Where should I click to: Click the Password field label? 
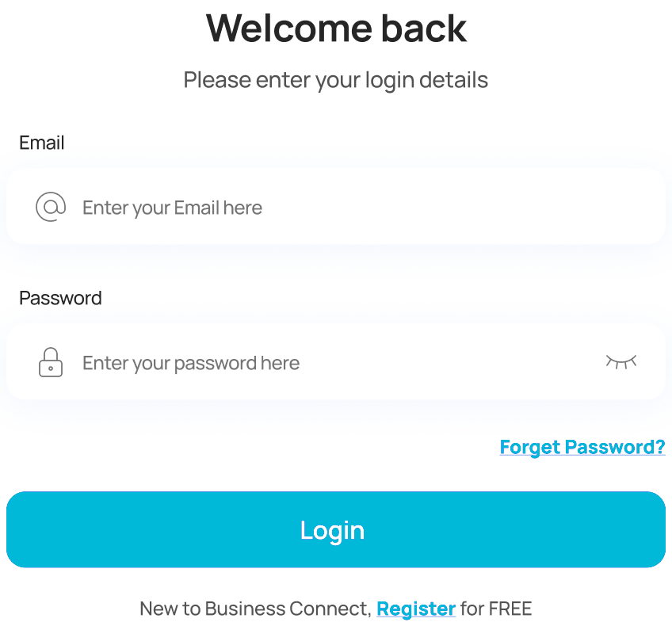[60, 298]
